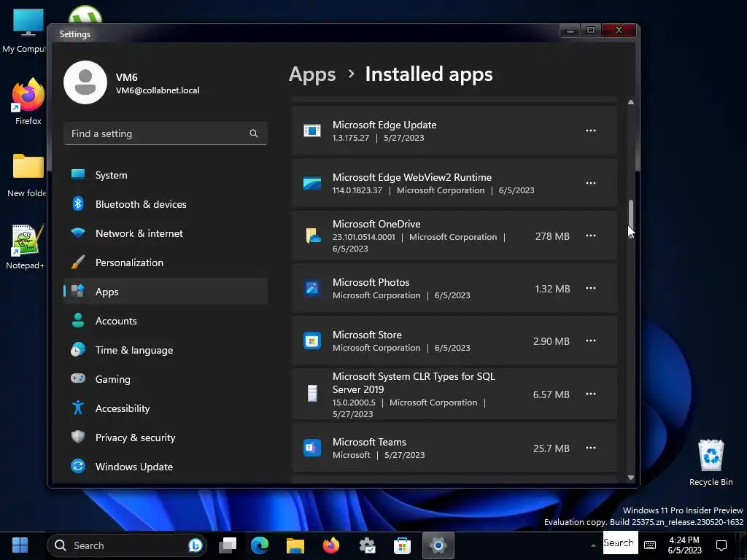Click the Microsoft Store app icon in list
Viewport: 747px width, 560px height.
(x=312, y=341)
